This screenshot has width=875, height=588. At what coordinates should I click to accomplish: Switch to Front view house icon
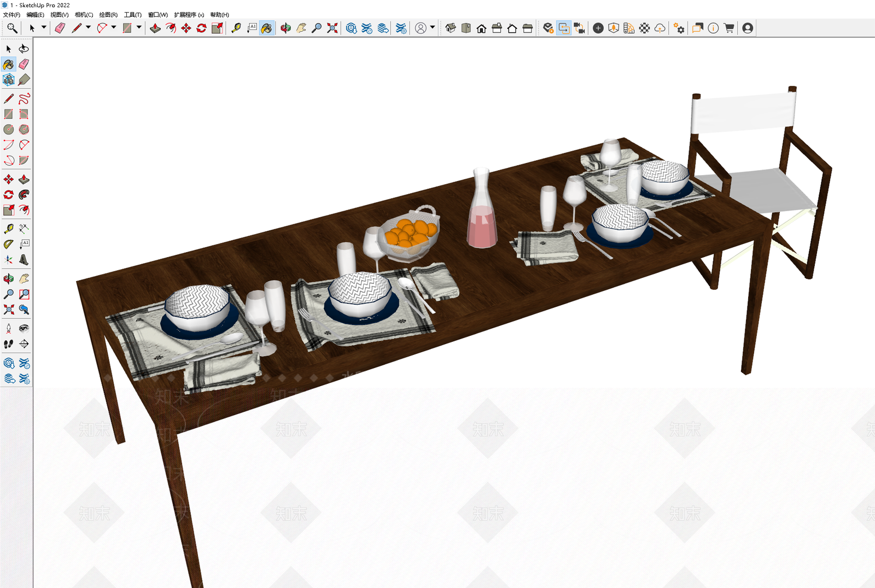(x=481, y=28)
